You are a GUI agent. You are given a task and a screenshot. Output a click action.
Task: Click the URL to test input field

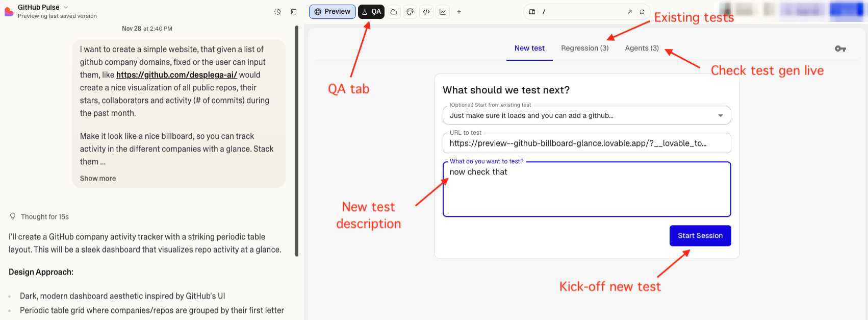tap(586, 143)
